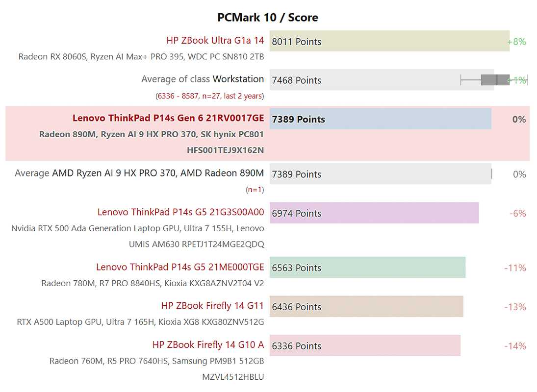
Task: Click the (6336 - 8587, n=27, last 2 years) note
Action: pos(209,96)
